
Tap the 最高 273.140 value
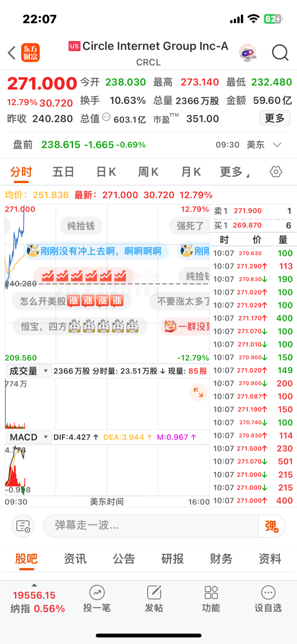pyautogui.click(x=186, y=82)
